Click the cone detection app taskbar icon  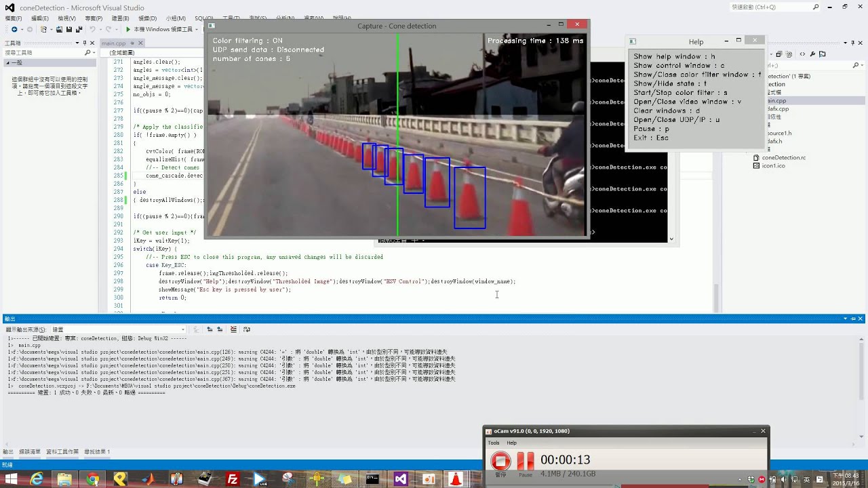(456, 479)
